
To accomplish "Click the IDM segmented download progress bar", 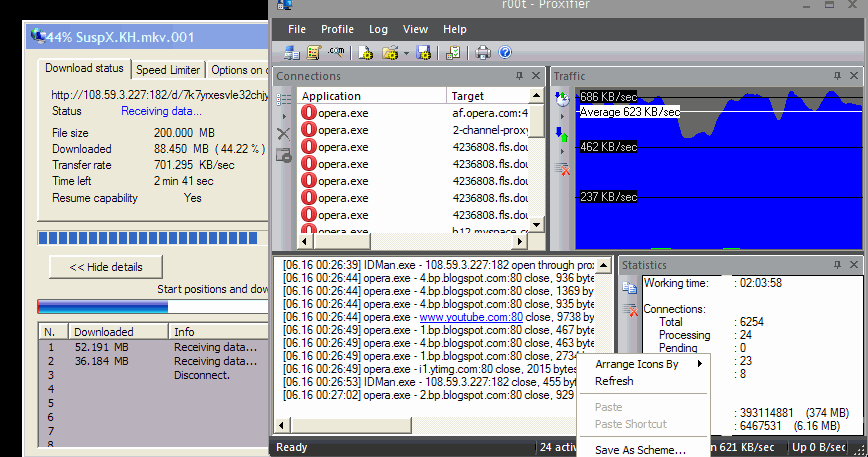I will (153, 238).
